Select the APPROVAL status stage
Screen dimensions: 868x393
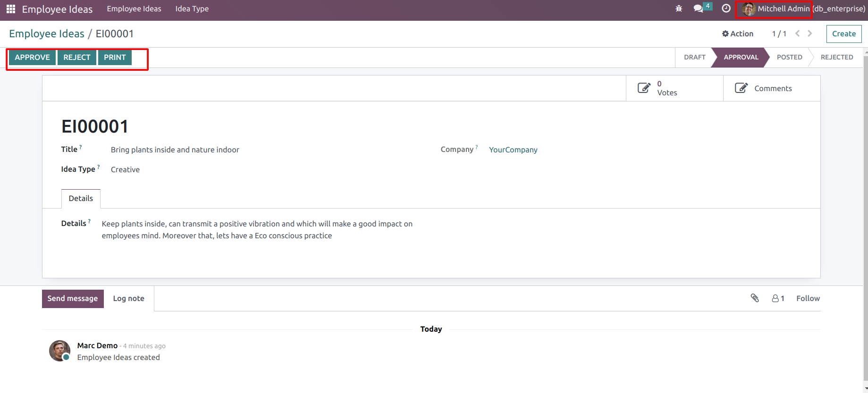point(741,57)
